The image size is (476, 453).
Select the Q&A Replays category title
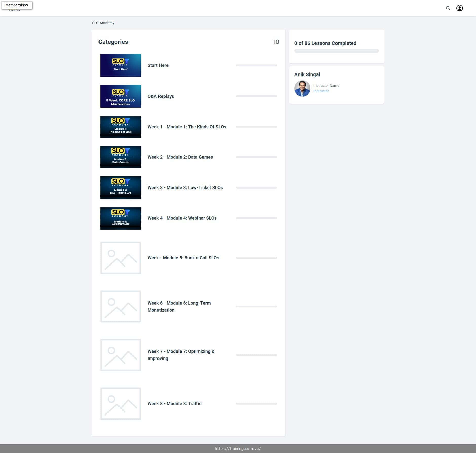[x=161, y=96]
